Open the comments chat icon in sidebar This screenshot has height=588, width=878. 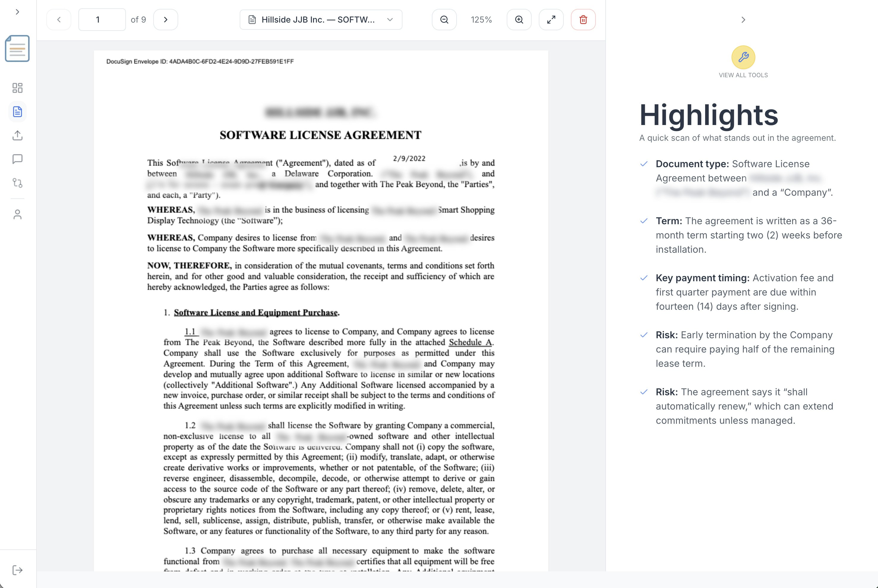click(17, 159)
